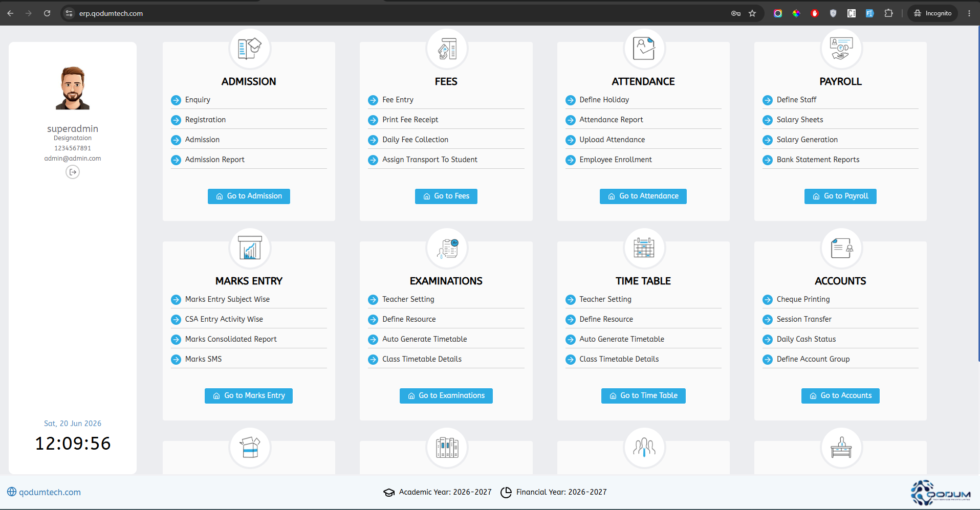This screenshot has height=510, width=980.
Task: Bookmark page with star icon
Action: pos(752,13)
